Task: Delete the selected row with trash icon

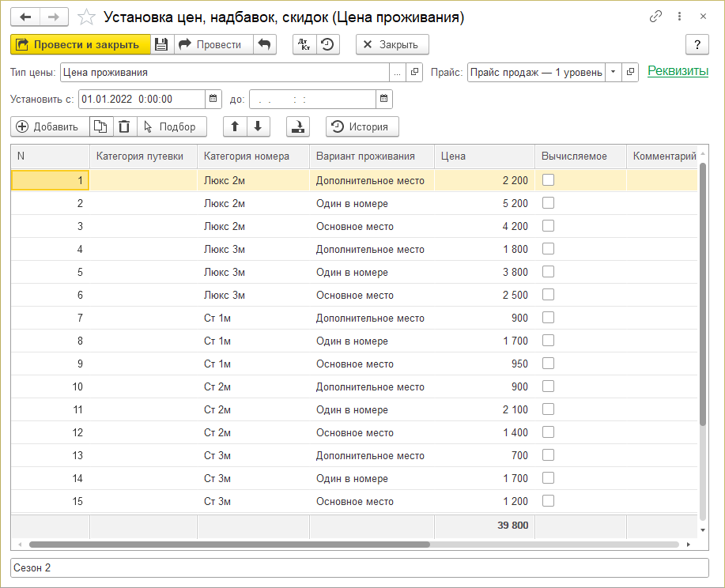Action: 124,126
